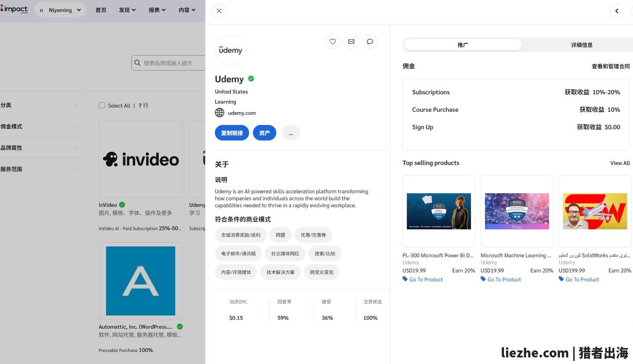Click Automattic's green verified badge
Image resolution: width=633 pixels, height=364 pixels.
click(x=180, y=326)
